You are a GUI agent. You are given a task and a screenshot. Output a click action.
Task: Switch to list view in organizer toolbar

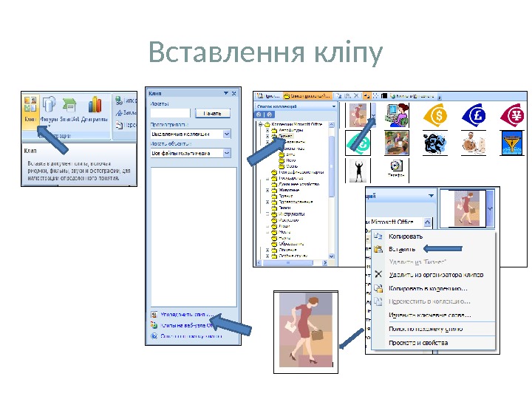tap(375, 96)
